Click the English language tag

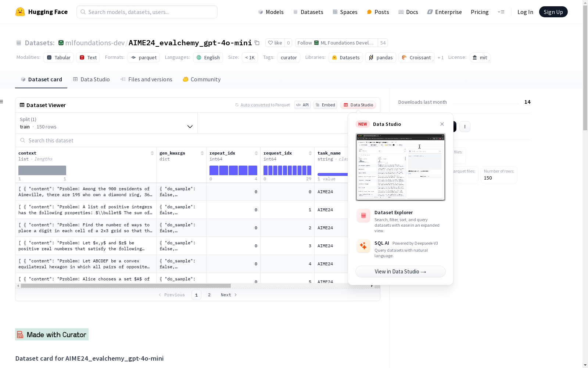(208, 57)
